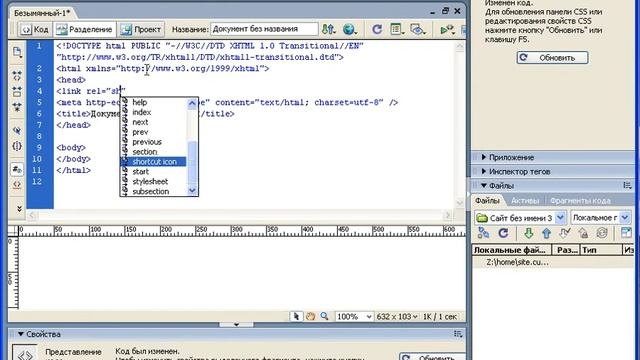Click the Connect to remote host icon

(484, 233)
